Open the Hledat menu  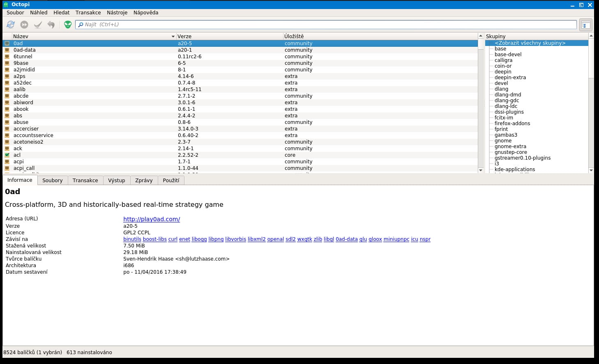[x=62, y=13]
